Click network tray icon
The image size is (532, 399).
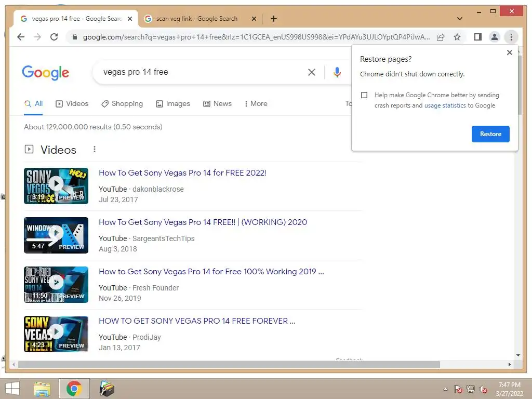click(x=471, y=389)
